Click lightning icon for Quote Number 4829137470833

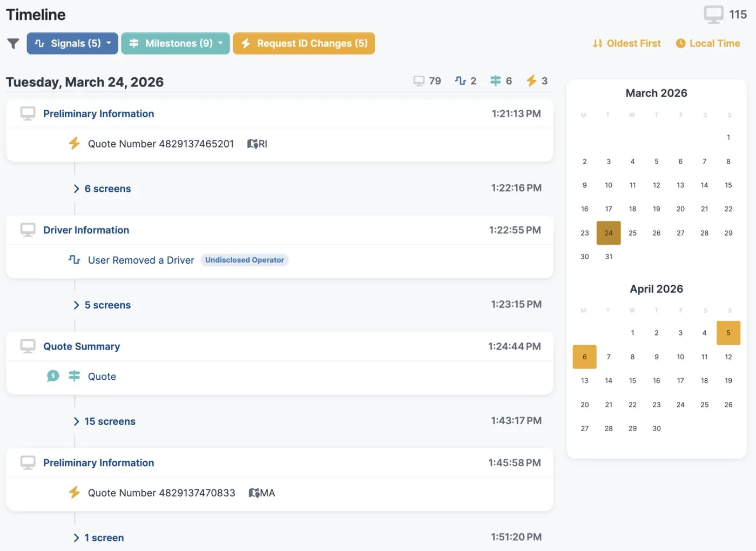(75, 493)
